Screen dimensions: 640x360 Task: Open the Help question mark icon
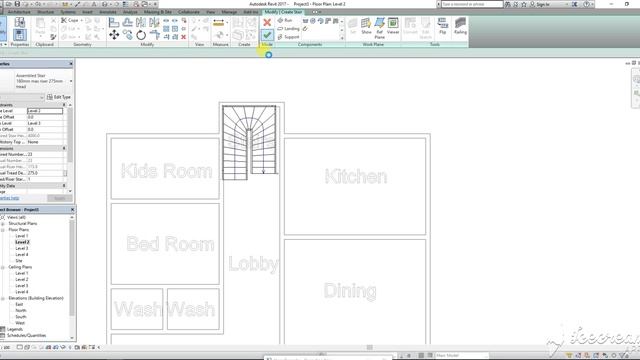587,4
